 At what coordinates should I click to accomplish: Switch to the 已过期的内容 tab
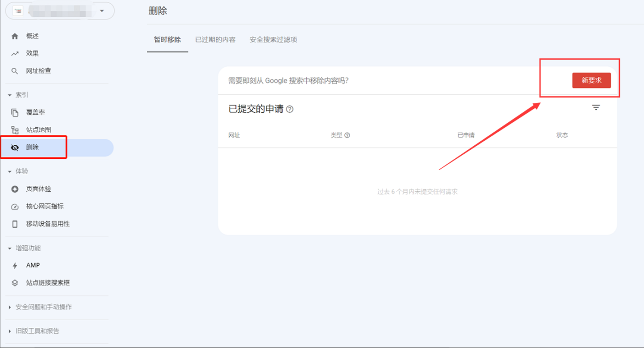click(215, 39)
